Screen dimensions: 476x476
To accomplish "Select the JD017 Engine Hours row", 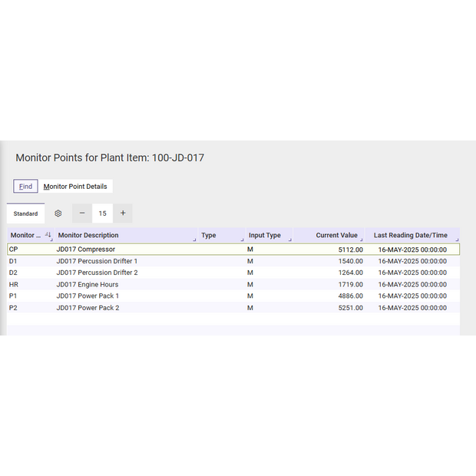I will point(87,284).
